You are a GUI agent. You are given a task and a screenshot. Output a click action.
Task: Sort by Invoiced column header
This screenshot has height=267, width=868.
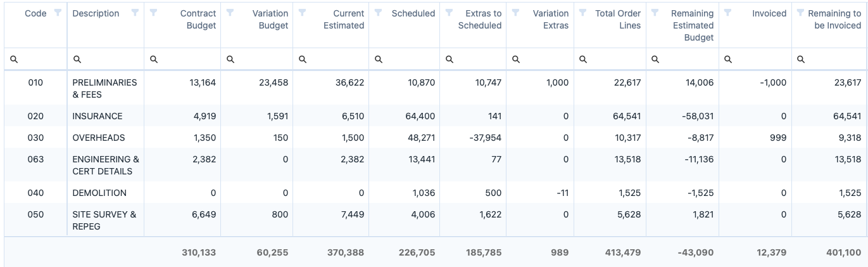click(x=769, y=13)
